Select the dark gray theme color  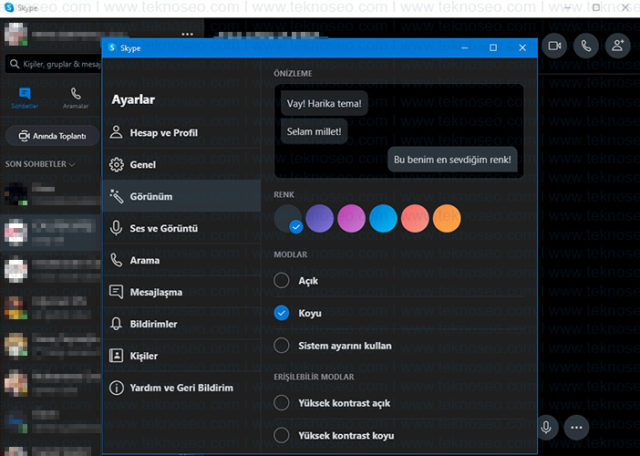point(288,218)
